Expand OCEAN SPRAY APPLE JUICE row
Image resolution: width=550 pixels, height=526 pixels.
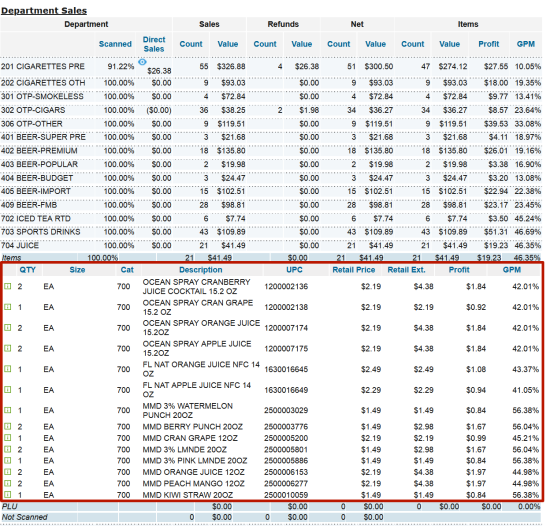pos(8,349)
